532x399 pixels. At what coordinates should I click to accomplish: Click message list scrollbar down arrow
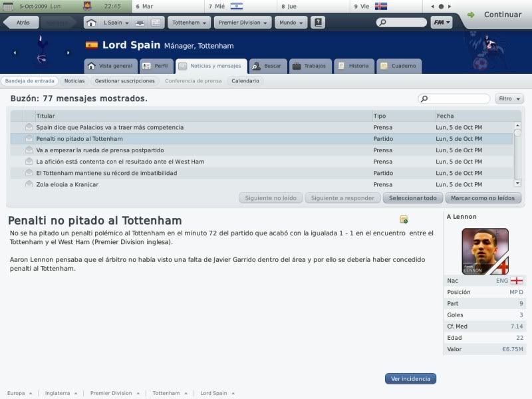coord(517,184)
